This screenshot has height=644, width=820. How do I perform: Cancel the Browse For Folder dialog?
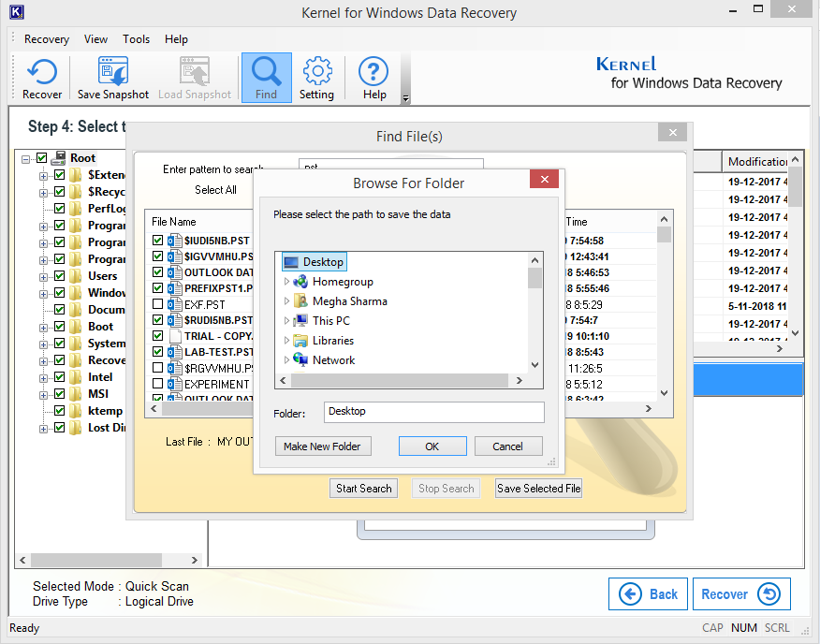(x=507, y=446)
